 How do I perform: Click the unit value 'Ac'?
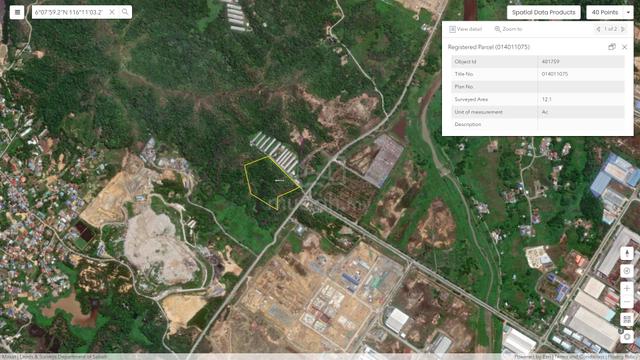544,112
